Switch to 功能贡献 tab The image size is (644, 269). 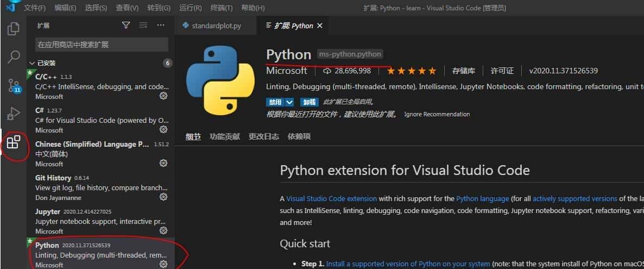point(225,136)
